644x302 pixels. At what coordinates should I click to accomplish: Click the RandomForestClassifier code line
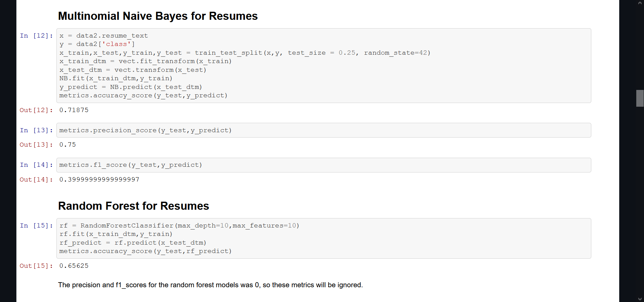pos(179,225)
